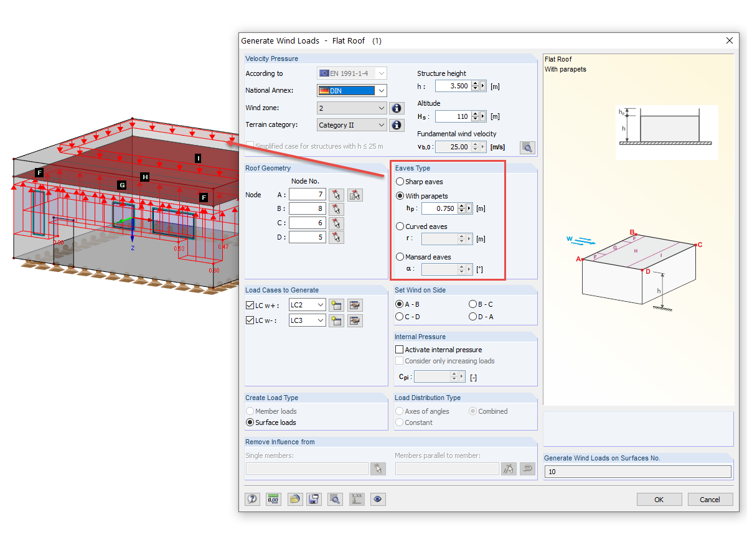Screen dimensions: 747x560
Task: Open Help via the question mark icon
Action: click(252, 499)
